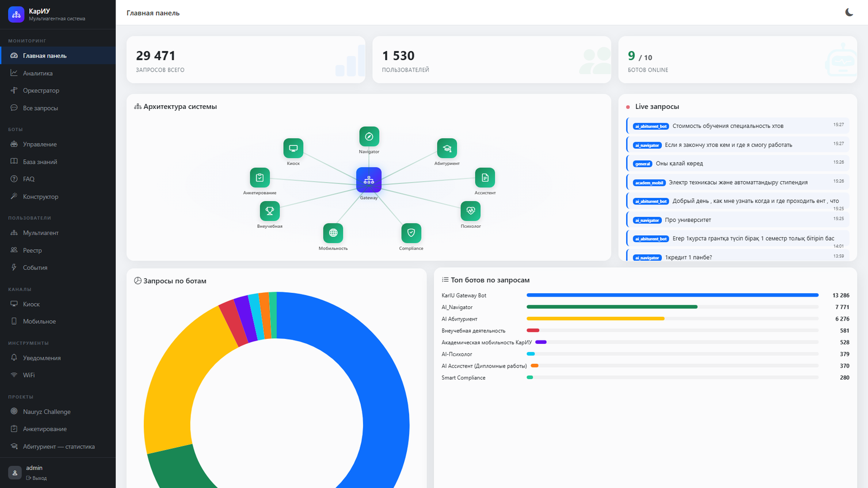Click the Анкетирование clipboard node icon in the diagram
The width and height of the screenshot is (868, 488).
click(260, 177)
